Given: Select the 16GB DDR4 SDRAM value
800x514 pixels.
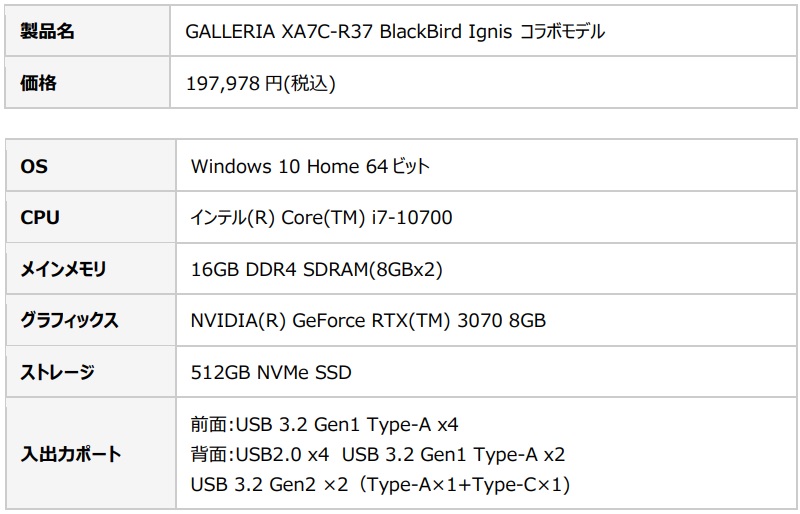Looking at the screenshot, I should 316,270.
